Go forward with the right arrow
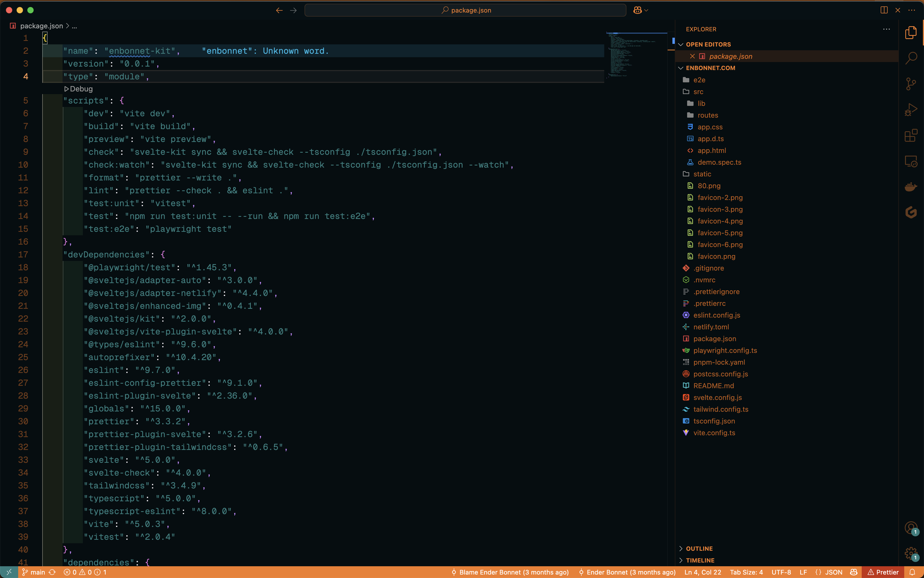This screenshot has width=924, height=578. 293,10
